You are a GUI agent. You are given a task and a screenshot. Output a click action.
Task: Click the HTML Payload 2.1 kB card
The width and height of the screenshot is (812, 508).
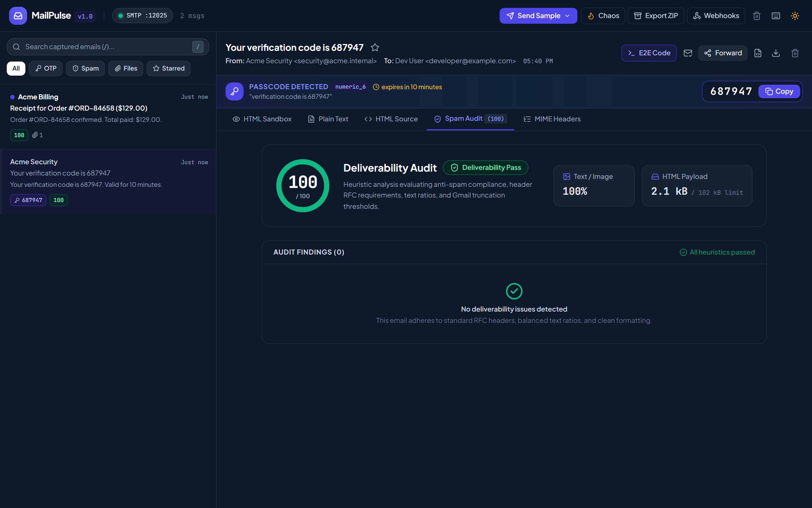click(x=697, y=186)
